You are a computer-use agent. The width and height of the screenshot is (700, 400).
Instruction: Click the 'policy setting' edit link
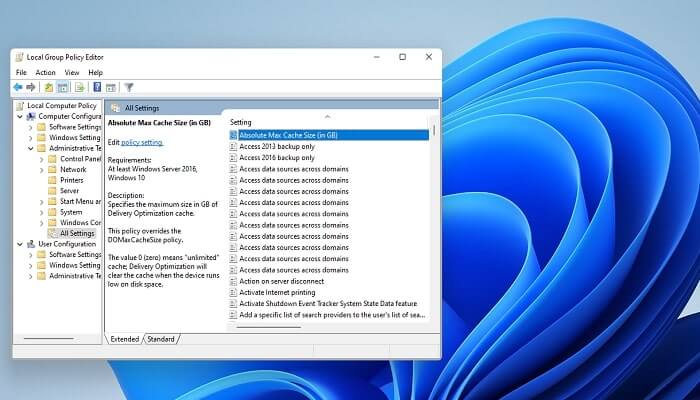tap(142, 143)
